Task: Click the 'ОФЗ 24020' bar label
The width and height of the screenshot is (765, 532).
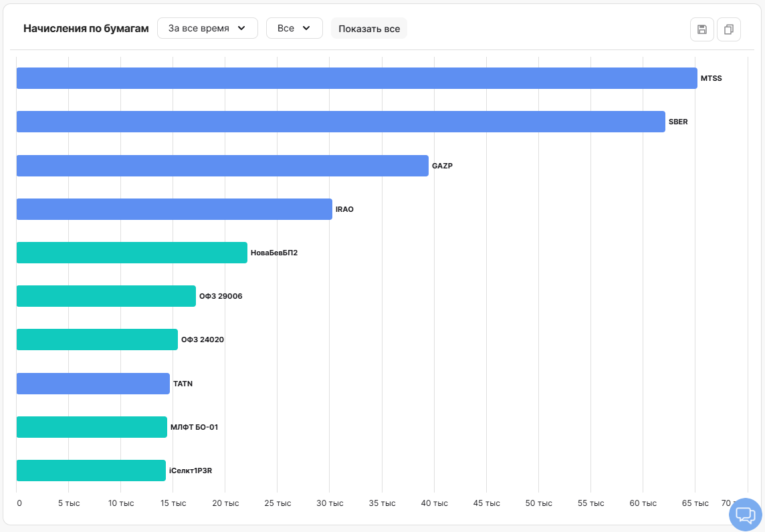Action: point(203,340)
